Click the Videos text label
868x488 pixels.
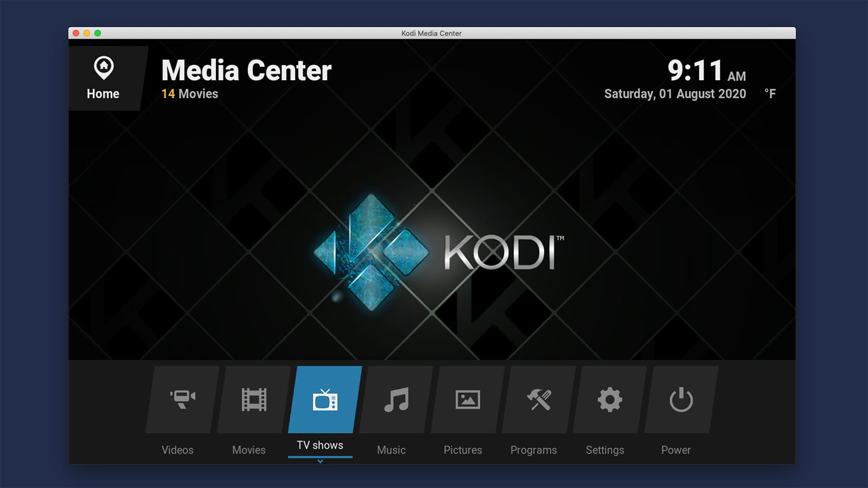pyautogui.click(x=177, y=450)
